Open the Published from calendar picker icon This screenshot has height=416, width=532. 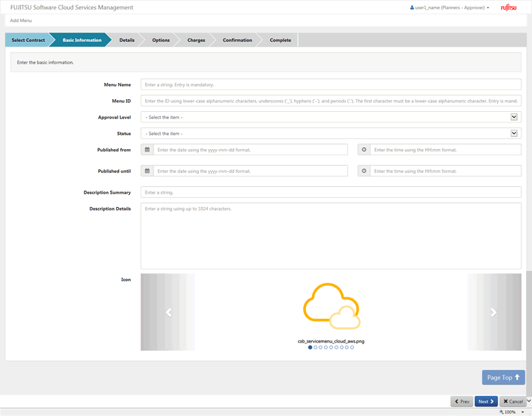coord(147,150)
